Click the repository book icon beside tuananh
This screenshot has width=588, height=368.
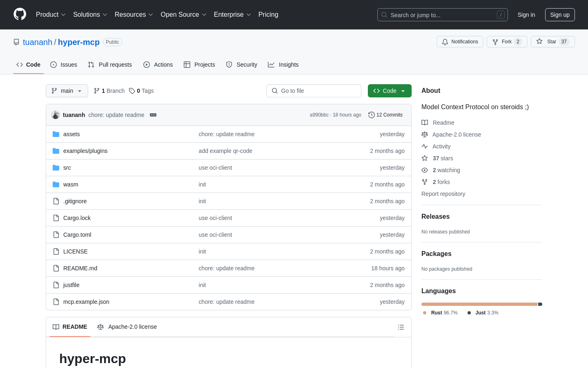click(x=16, y=42)
